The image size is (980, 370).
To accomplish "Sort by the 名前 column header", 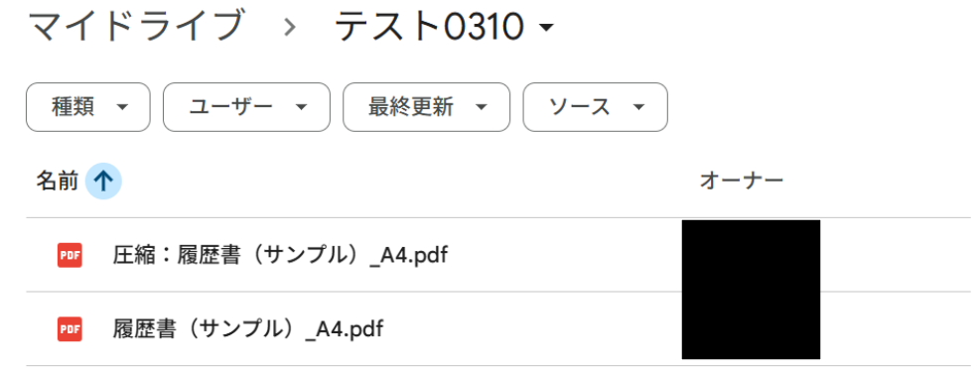I will click(57, 182).
